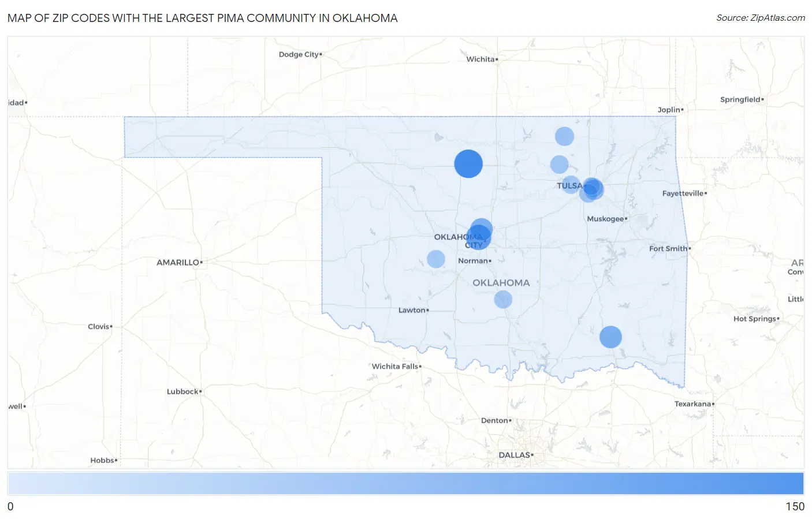Click the TULSA city label

tap(570, 185)
